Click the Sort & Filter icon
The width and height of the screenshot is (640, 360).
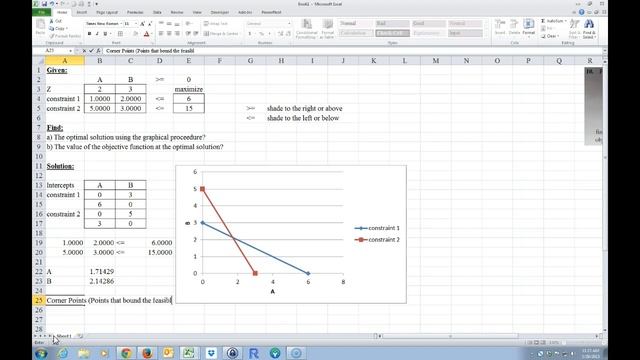point(574,24)
